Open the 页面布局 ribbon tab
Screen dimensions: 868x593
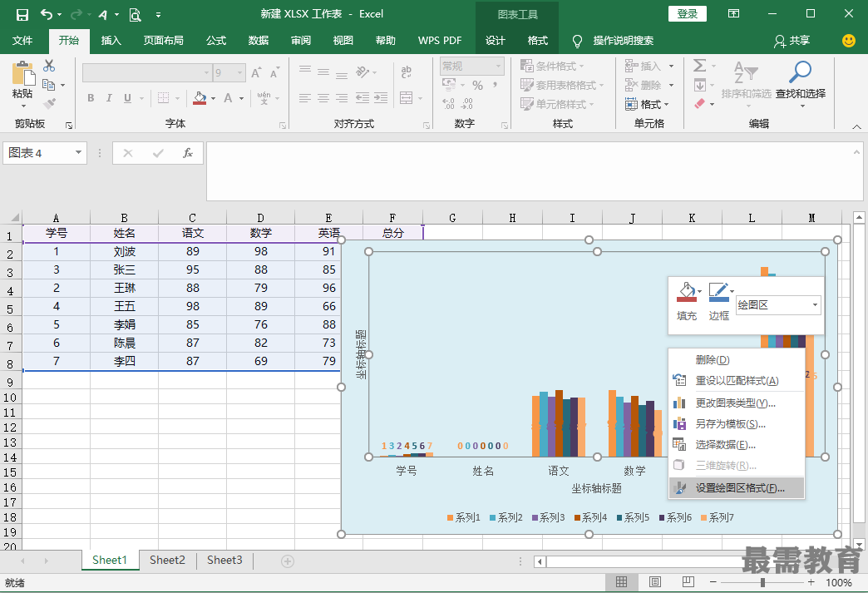tap(163, 41)
